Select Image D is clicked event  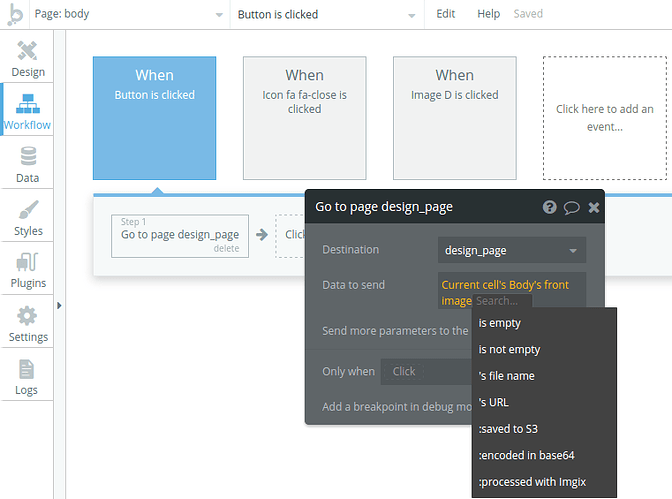tap(455, 118)
